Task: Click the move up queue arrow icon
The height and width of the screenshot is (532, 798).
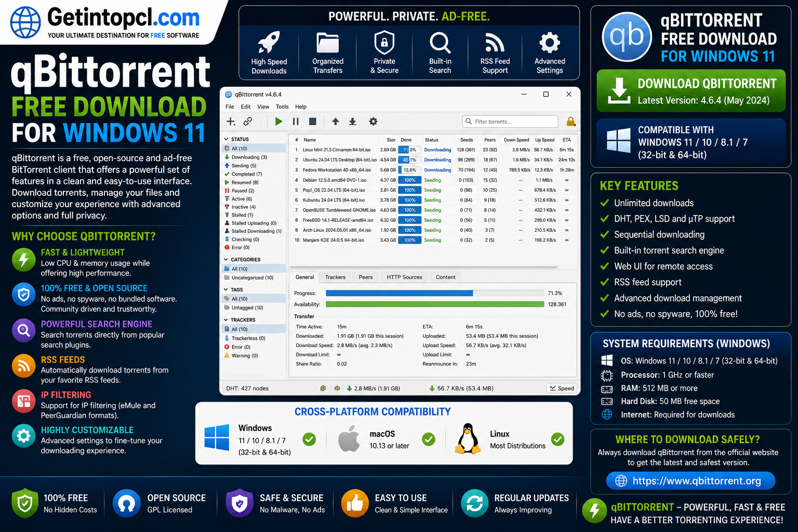Action: coord(336,122)
